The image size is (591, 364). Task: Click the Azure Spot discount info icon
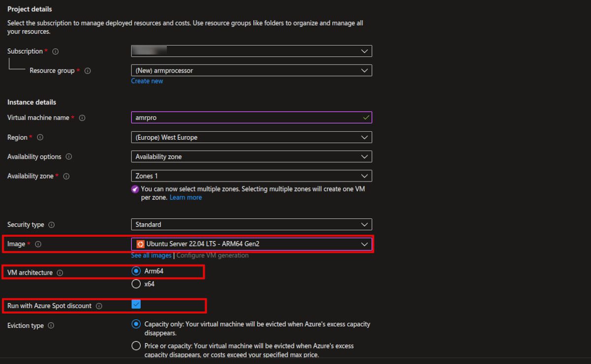click(99, 306)
